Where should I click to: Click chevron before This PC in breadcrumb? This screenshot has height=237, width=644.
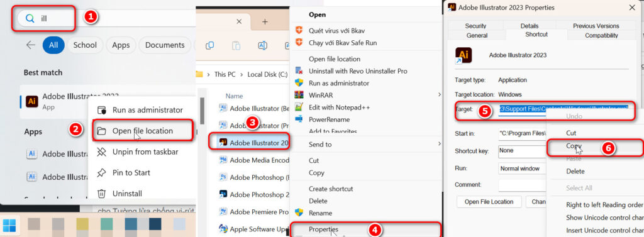[x=209, y=74]
